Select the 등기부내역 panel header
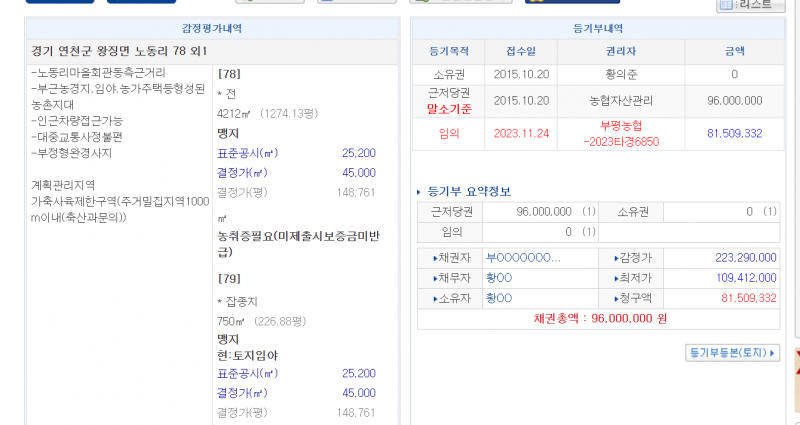Viewport: 800px width, 425px height. 595,29
